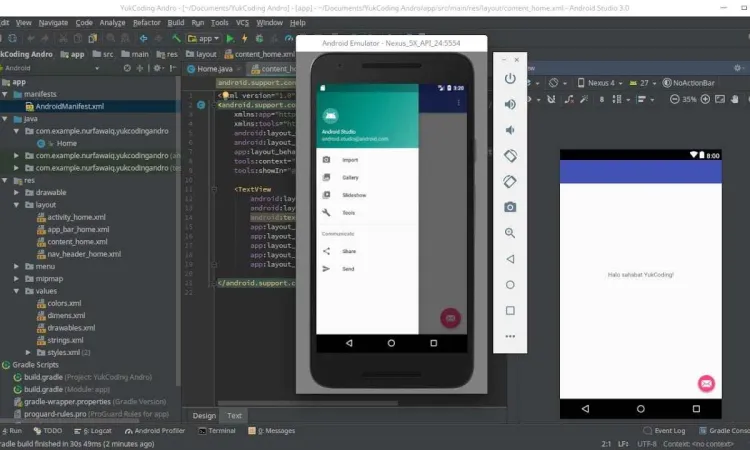Open the NoActionBar theme selector
Screen dimensions: 750x450
pyautogui.click(x=688, y=83)
